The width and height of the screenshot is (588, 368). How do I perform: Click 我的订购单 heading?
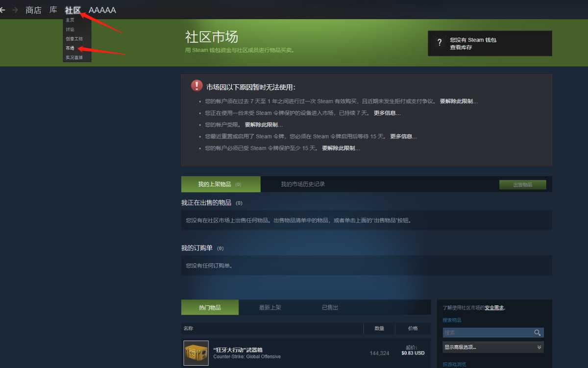tap(197, 248)
